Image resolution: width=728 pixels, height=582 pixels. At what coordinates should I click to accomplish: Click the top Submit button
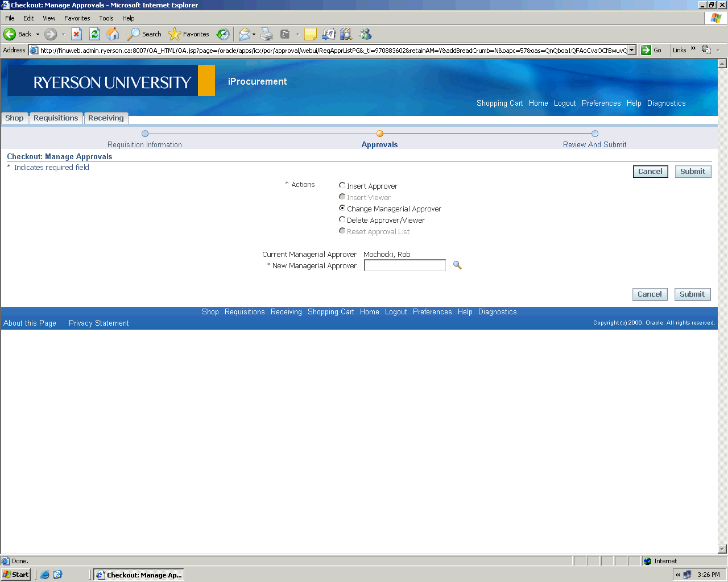click(692, 172)
